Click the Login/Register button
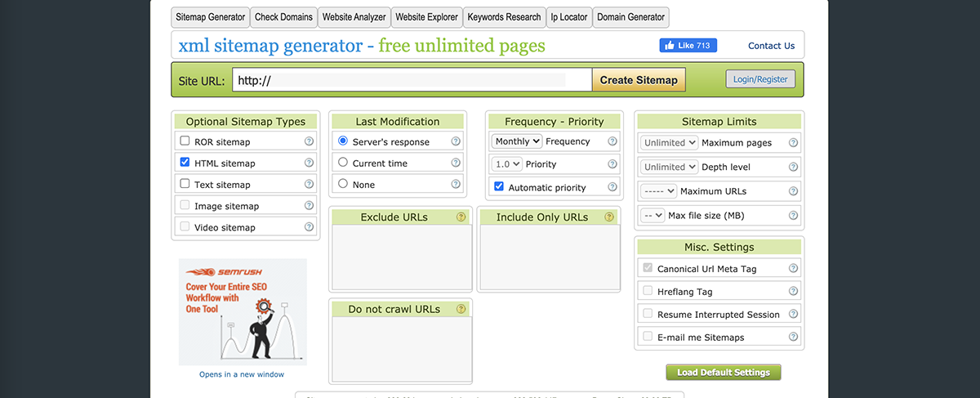The image size is (980, 398). point(760,79)
